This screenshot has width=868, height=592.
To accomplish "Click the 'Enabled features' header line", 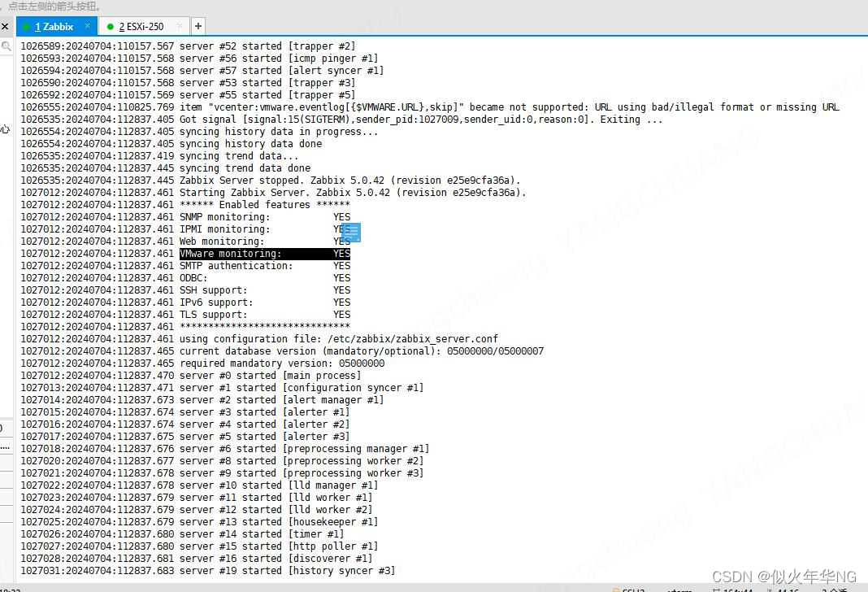I will 185,205.
